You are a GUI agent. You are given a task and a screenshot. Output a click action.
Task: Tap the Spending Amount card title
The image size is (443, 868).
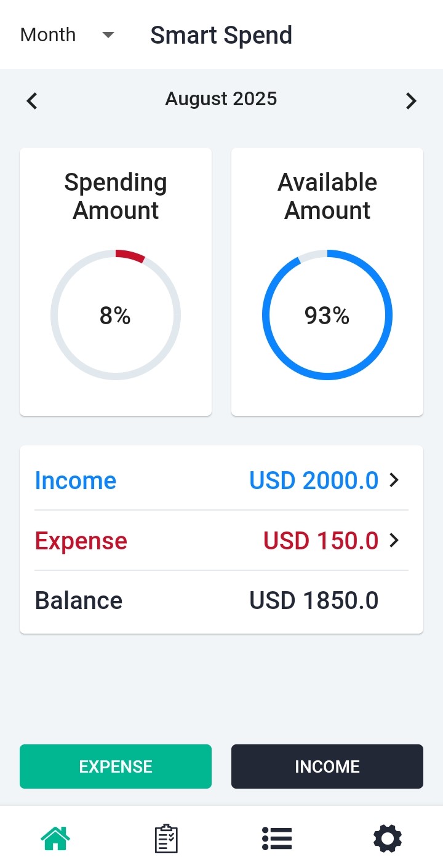pos(116,196)
